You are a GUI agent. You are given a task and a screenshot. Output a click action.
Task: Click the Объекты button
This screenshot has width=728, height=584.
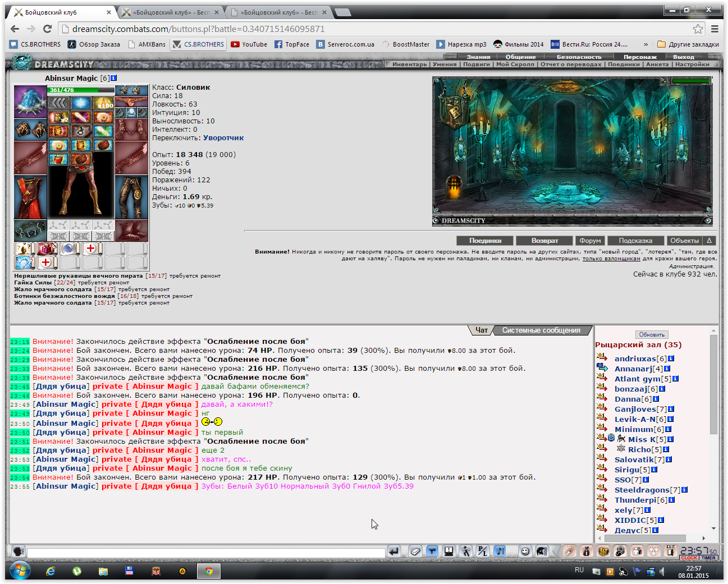tap(684, 241)
